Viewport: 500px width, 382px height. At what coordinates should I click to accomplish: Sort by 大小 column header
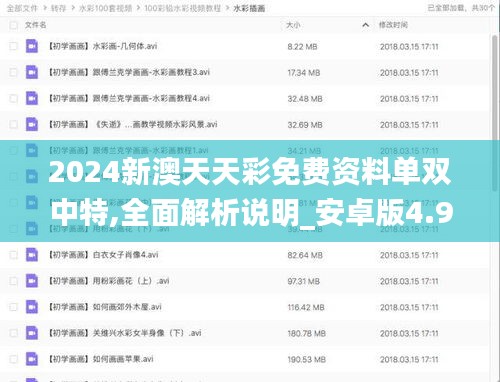(293, 25)
